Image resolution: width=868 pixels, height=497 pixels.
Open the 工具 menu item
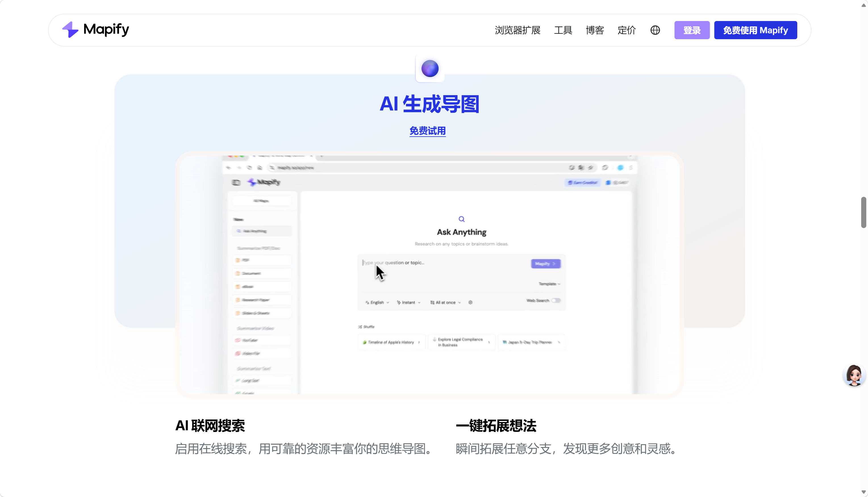(x=563, y=30)
